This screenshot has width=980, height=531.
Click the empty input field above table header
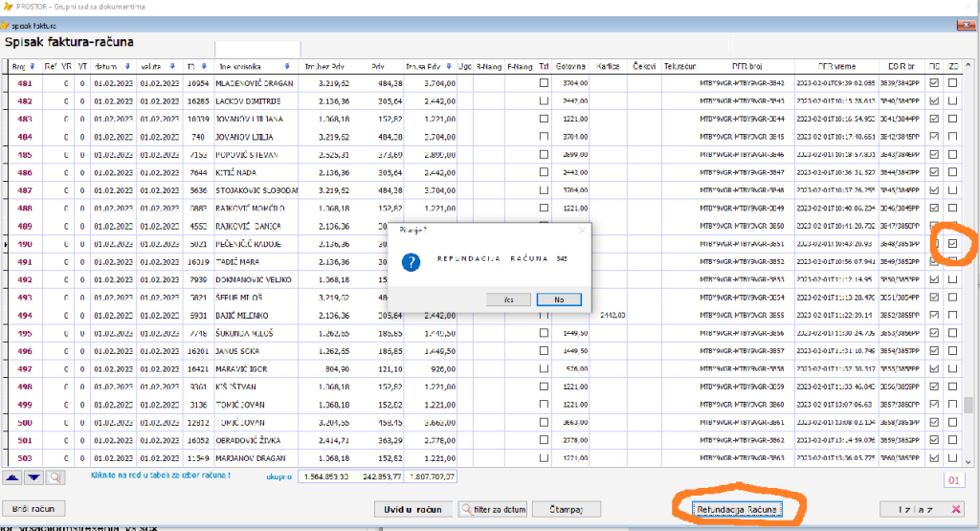[258, 48]
